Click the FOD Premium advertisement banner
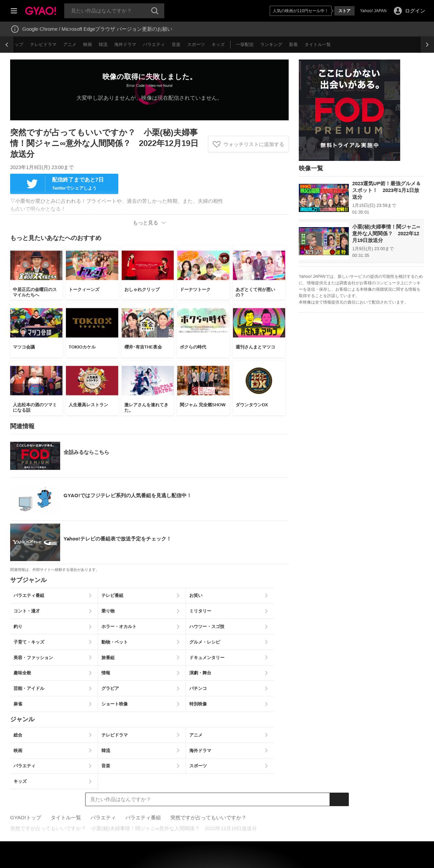434x868 pixels. pyautogui.click(x=349, y=110)
